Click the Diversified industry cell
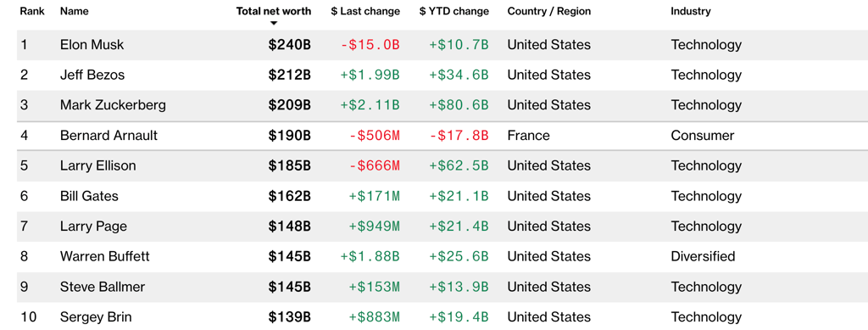Screen dimensions: 868x330 click(703, 256)
